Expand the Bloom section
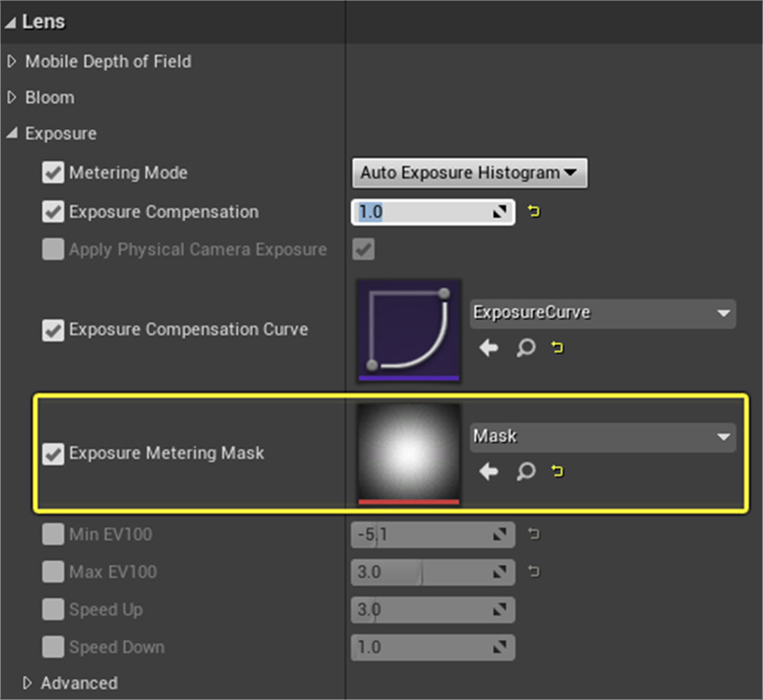The image size is (763, 700). tap(12, 98)
